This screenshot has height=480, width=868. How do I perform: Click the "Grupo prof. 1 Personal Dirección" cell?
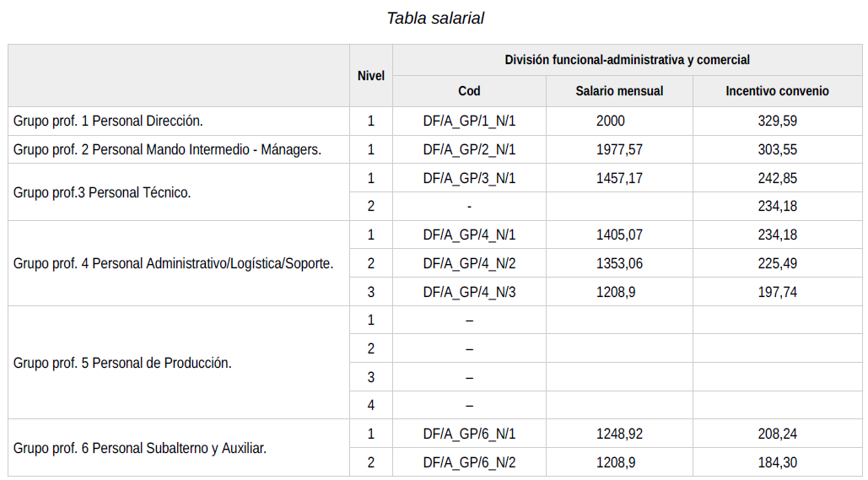click(x=108, y=121)
